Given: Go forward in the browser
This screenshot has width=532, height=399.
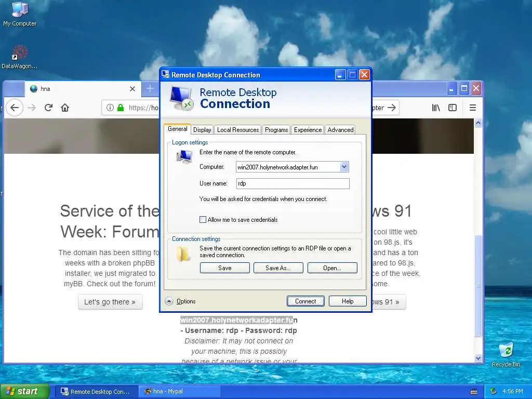Looking at the screenshot, I should (x=32, y=108).
